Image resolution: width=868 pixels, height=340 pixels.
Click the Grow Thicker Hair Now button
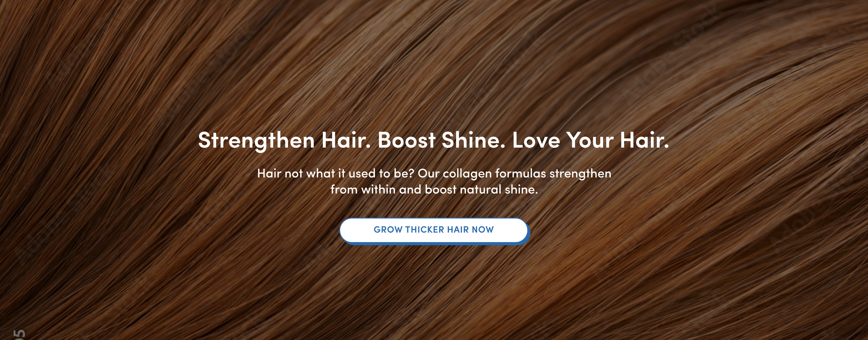pyautogui.click(x=434, y=230)
